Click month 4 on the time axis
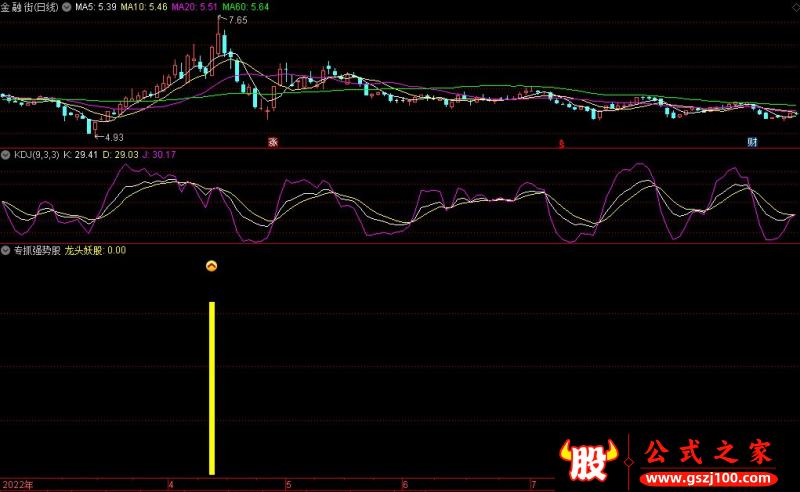 (171, 485)
